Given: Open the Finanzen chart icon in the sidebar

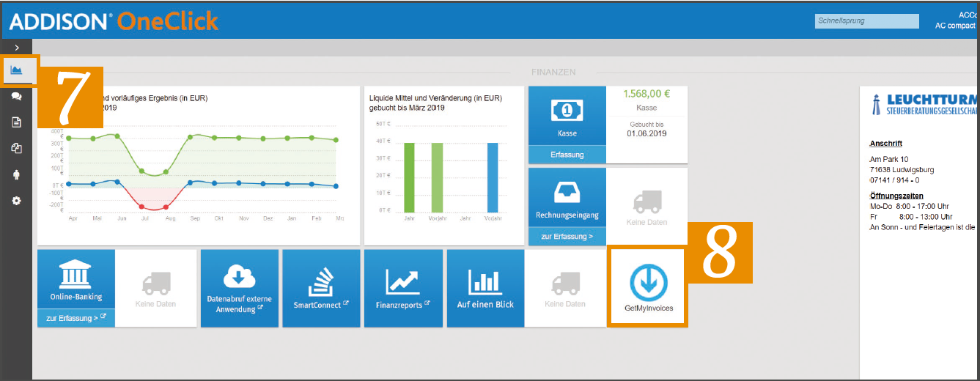Looking at the screenshot, I should [x=16, y=70].
